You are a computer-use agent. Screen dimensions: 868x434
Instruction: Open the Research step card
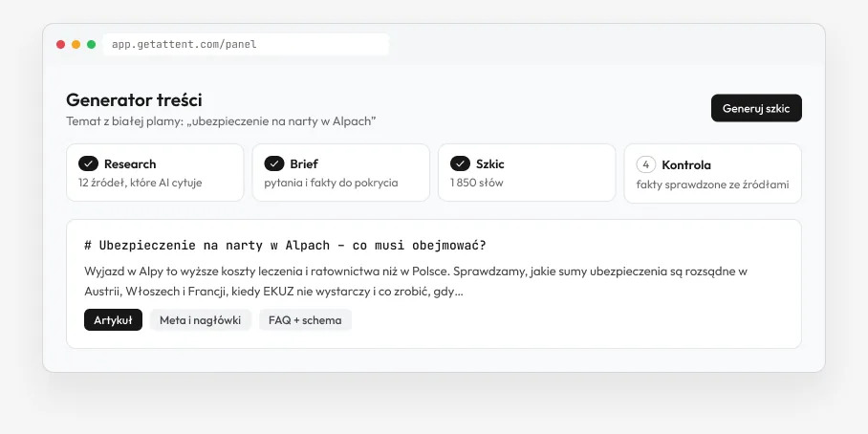(x=155, y=173)
